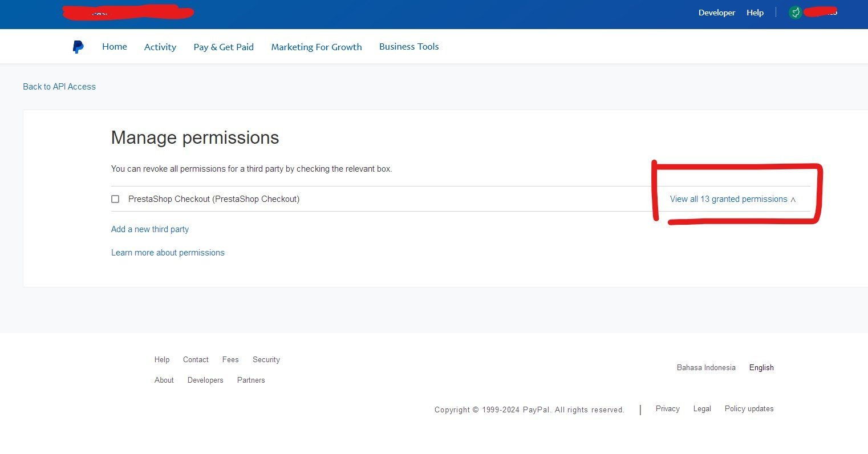868x454 pixels.
Task: Learn more about permissions
Action: 168,253
